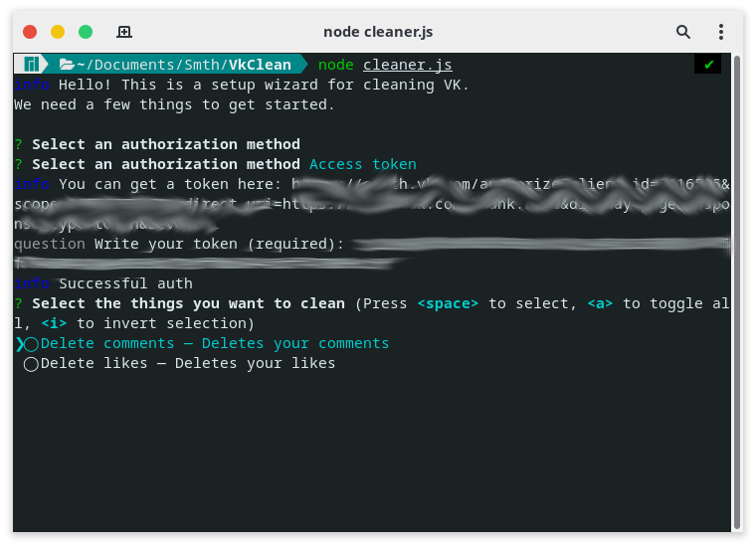
Task: Click the Manjaro logo in the prompt
Action: coord(31,65)
